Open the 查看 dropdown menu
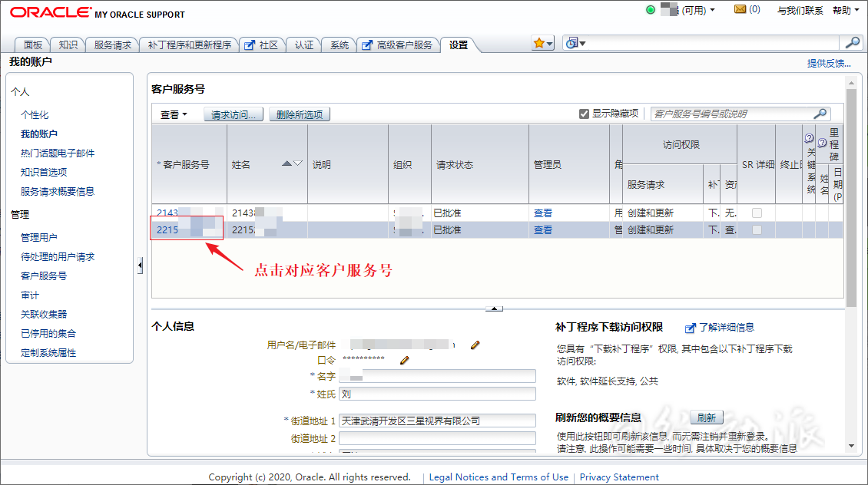 174,114
